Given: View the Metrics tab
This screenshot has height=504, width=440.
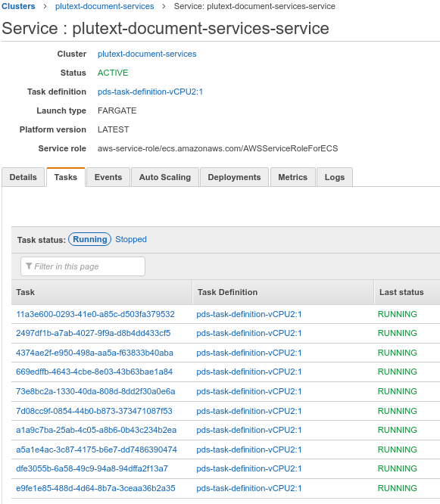Looking at the screenshot, I should [292, 177].
